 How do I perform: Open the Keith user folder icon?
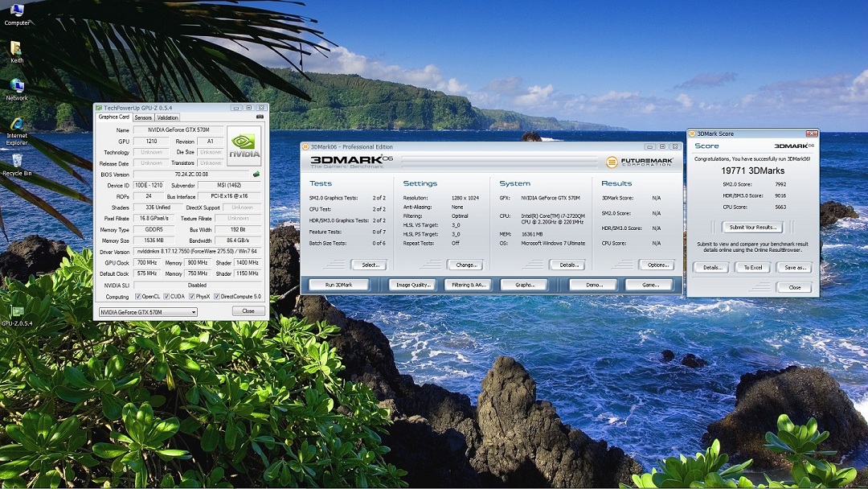17,52
